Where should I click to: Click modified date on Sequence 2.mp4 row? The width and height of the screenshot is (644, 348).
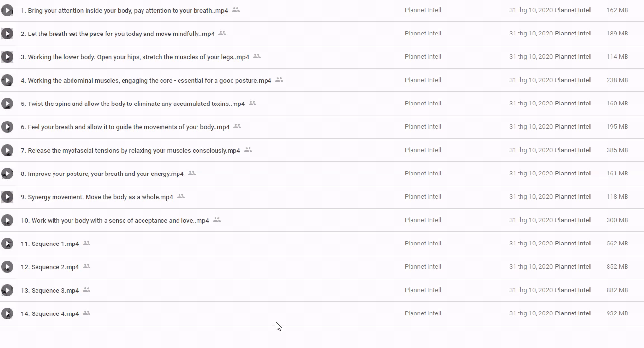(x=530, y=267)
